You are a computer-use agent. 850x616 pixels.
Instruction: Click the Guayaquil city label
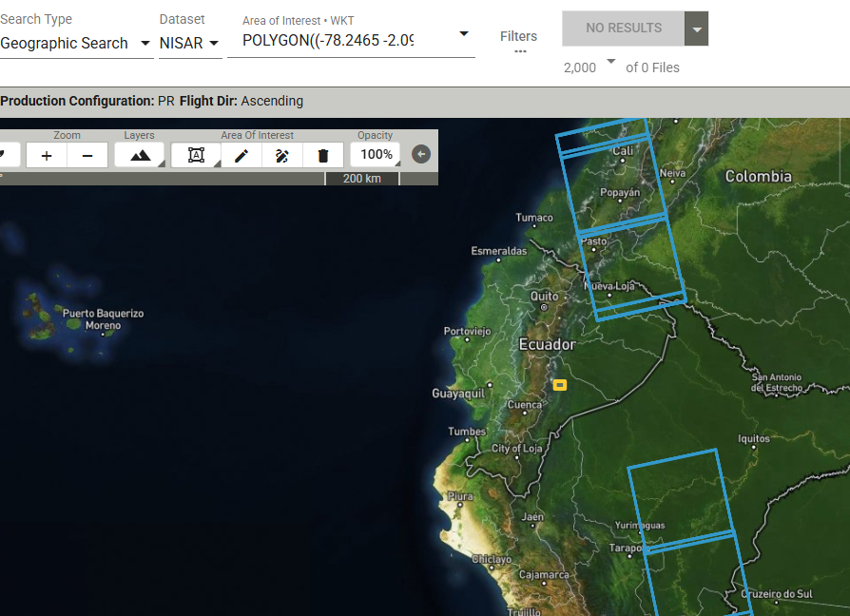[x=458, y=394]
